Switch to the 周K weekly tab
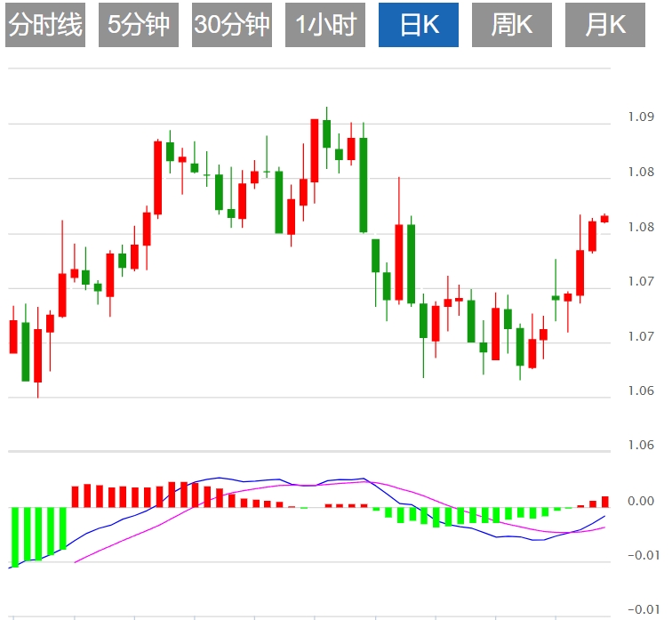This screenshot has width=672, height=620. [512, 25]
